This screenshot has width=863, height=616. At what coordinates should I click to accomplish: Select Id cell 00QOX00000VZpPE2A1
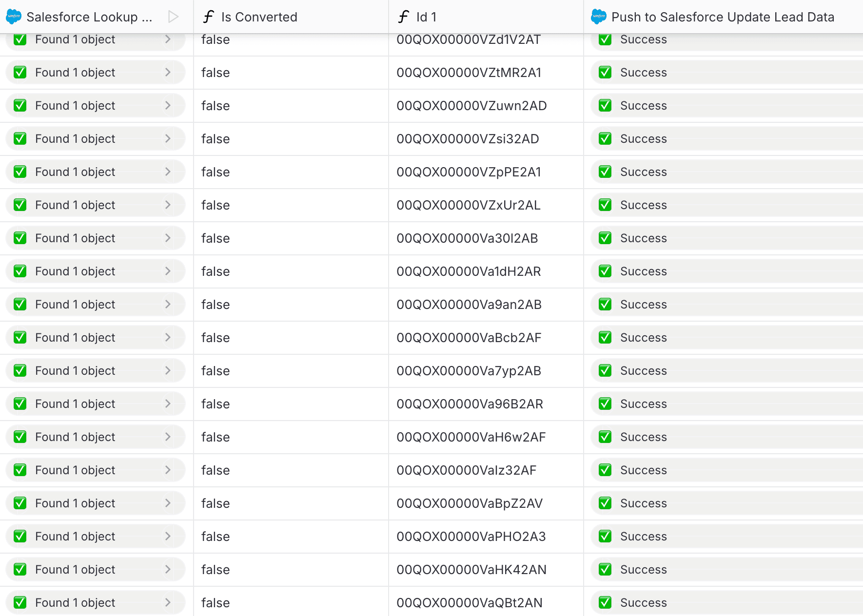tap(486, 172)
